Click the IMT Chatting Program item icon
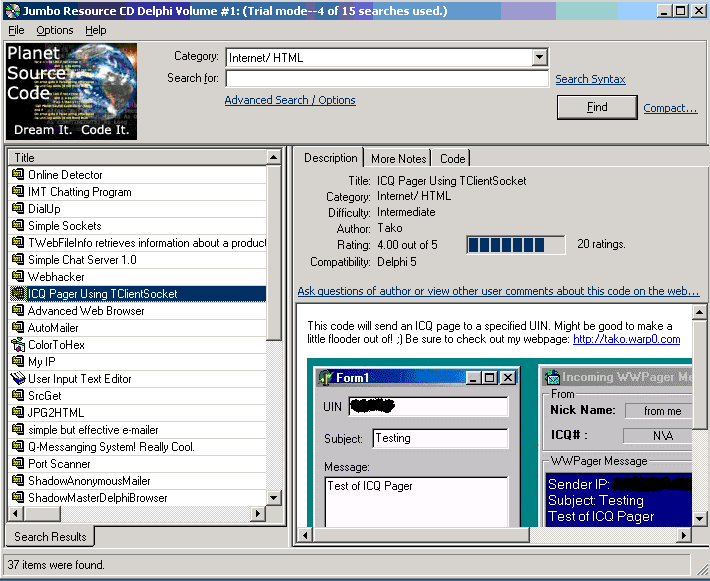The height and width of the screenshot is (581, 710). pos(18,192)
